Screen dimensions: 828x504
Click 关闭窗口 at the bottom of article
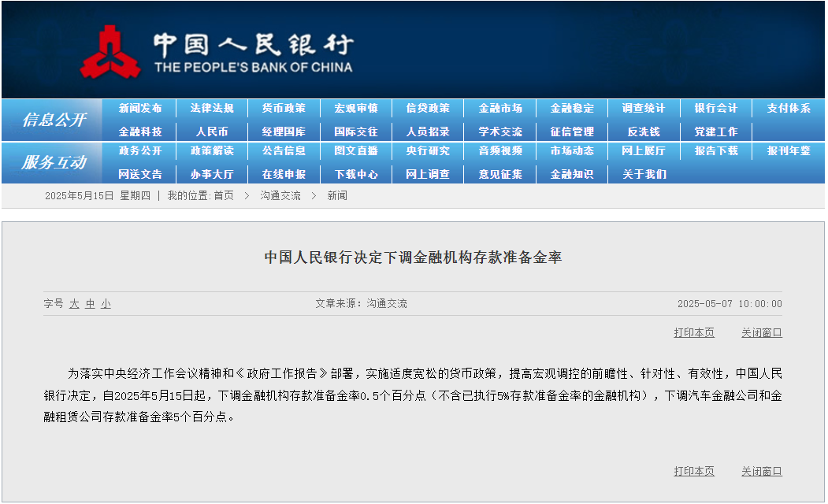(760, 470)
